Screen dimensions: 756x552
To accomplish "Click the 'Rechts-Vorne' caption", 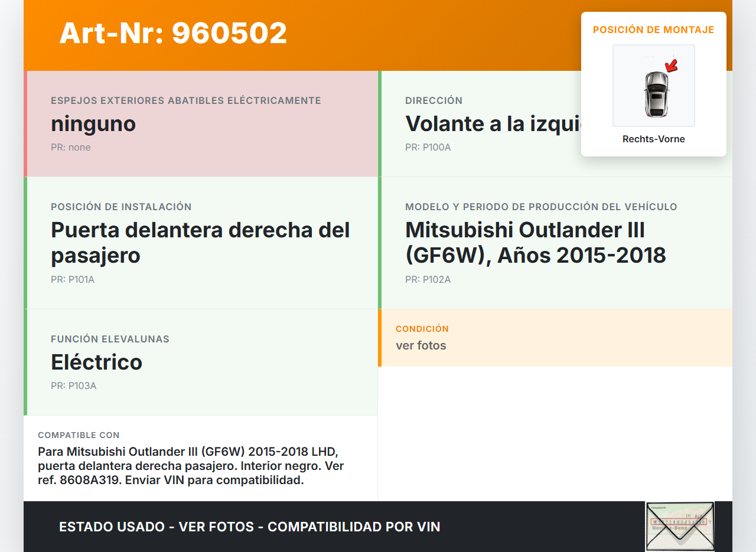I will tap(653, 139).
